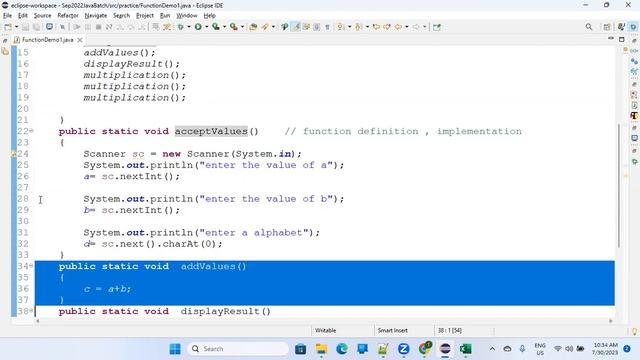Click the Open Perspective icon
Image resolution: width=640 pixels, height=360 pixels.
coord(607,27)
